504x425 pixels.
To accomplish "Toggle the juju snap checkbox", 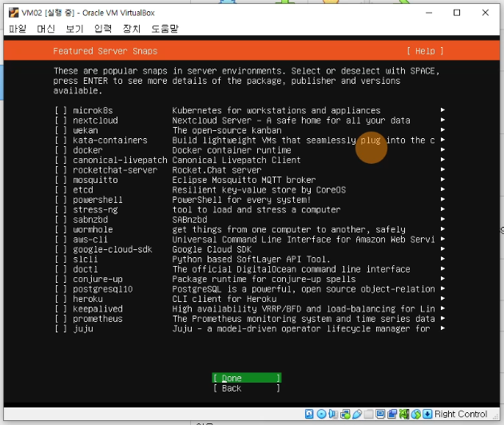I will [x=61, y=329].
